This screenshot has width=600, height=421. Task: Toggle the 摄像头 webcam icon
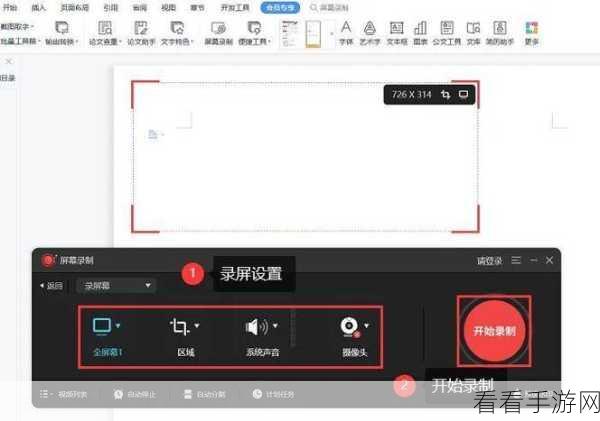(350, 327)
